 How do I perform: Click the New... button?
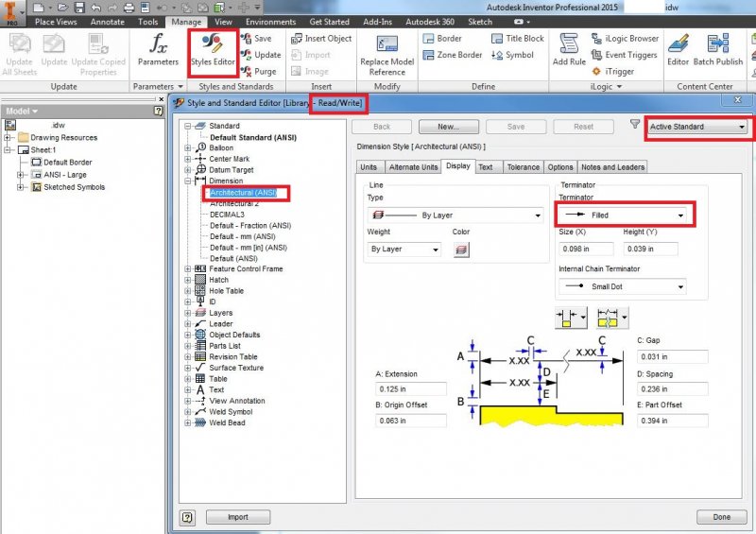point(448,127)
